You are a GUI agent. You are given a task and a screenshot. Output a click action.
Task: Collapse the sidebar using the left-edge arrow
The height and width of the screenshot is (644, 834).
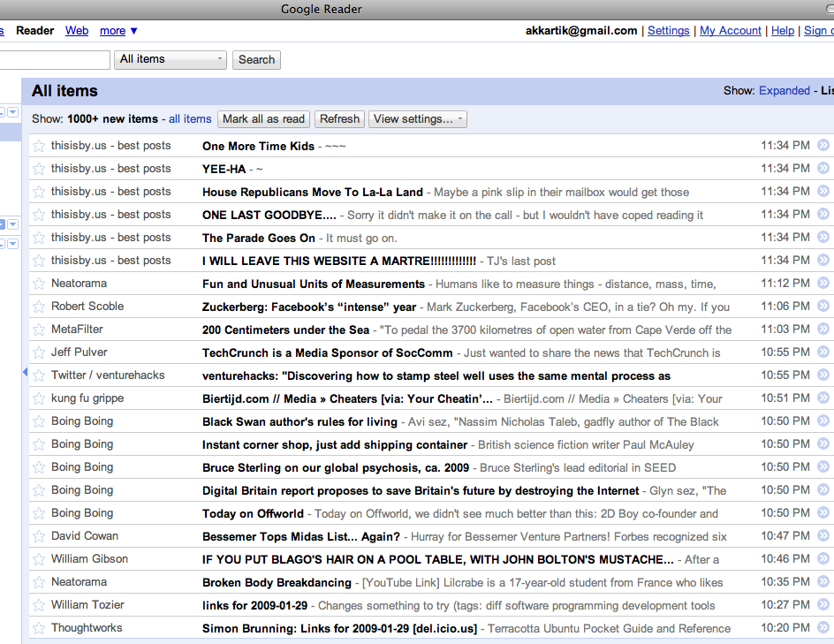[x=25, y=372]
